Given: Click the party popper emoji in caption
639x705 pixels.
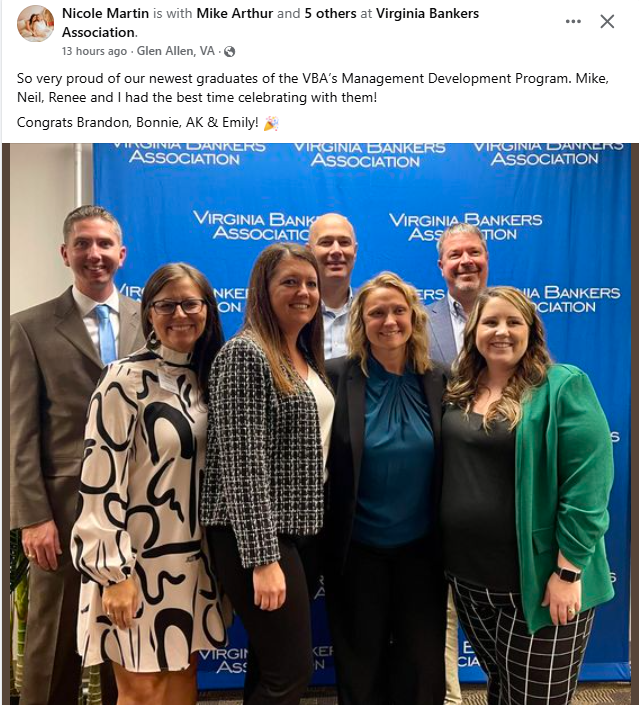Looking at the screenshot, I should point(271,123).
